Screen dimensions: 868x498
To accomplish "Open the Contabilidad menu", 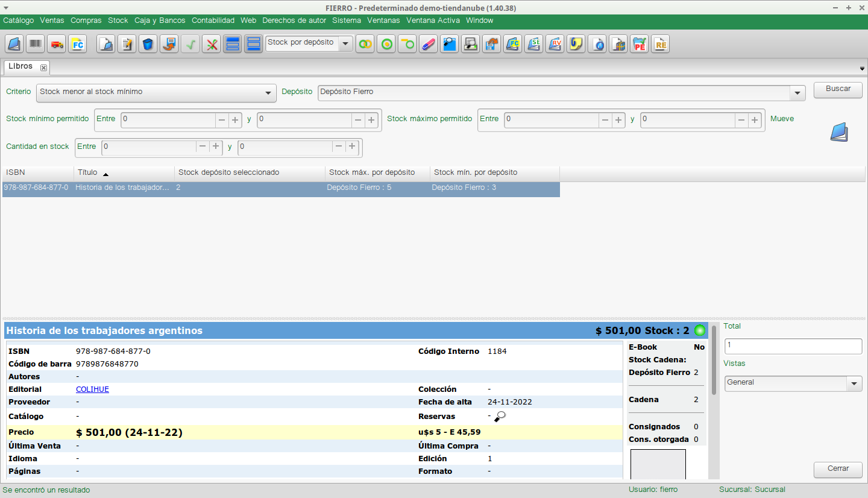I will click(213, 20).
